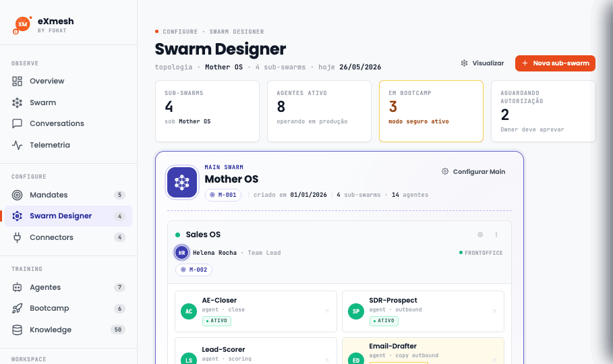Click the Bootcamp rocket icon
This screenshot has height=364, width=613.
18,309
